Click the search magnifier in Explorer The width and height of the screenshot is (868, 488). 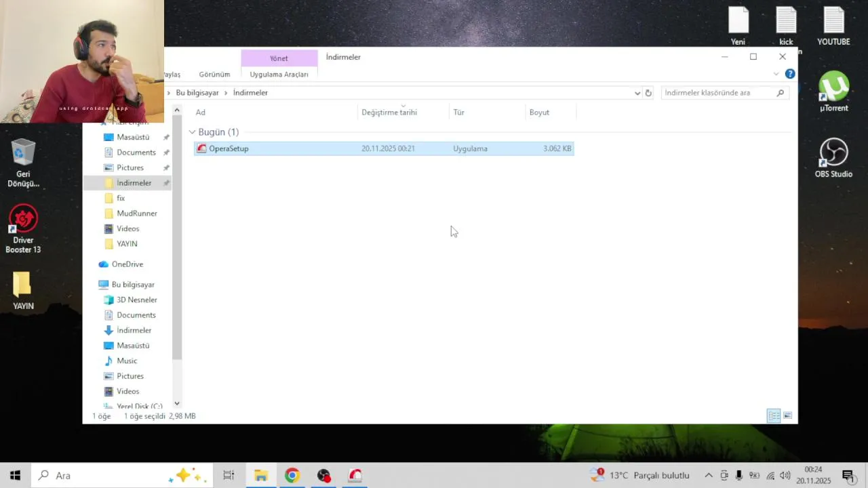pos(781,93)
